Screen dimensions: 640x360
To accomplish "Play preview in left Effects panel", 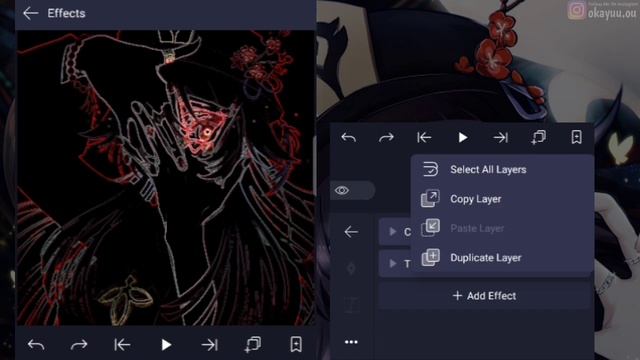I will 166,345.
